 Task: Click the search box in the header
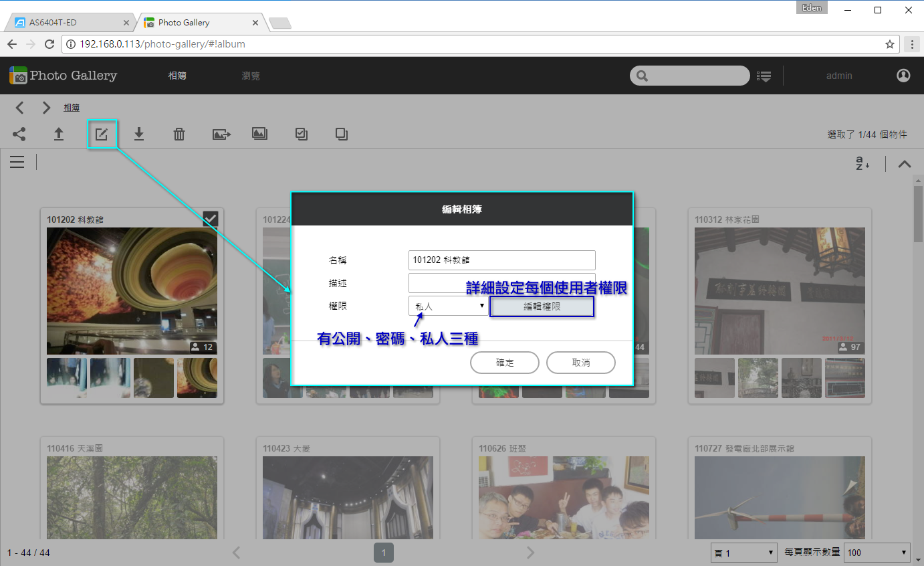coord(689,76)
